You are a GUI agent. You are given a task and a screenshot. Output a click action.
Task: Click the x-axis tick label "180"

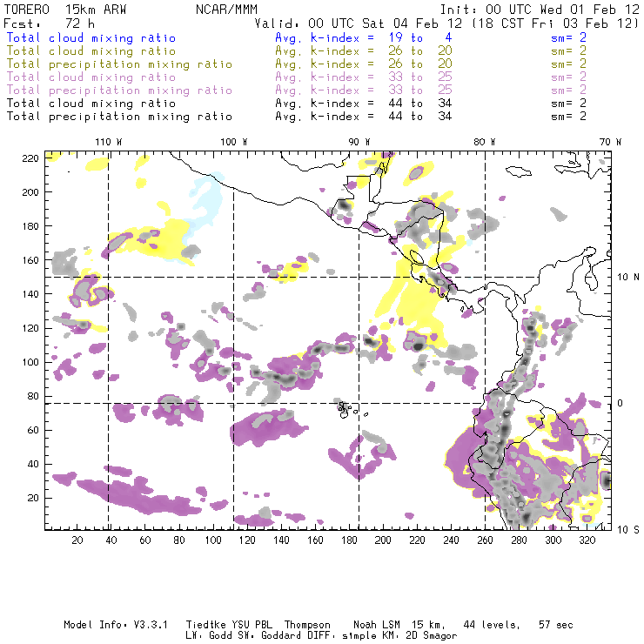pos(349,540)
